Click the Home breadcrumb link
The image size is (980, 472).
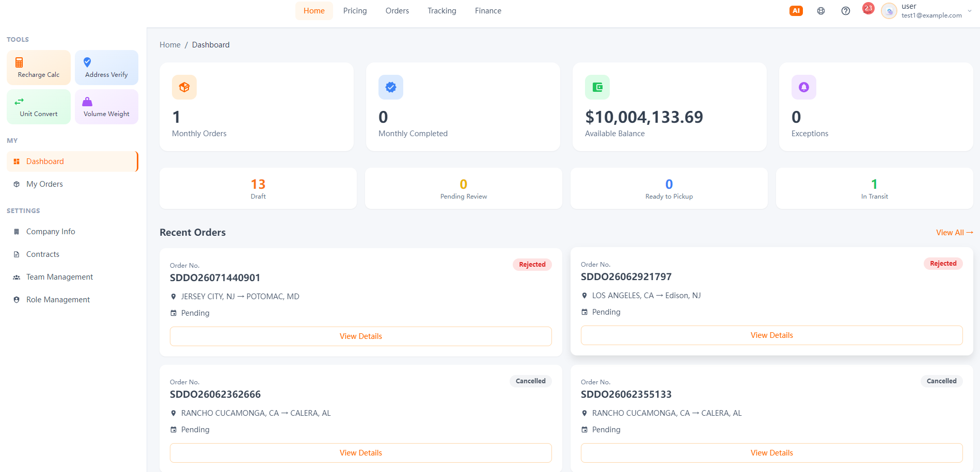pos(170,45)
